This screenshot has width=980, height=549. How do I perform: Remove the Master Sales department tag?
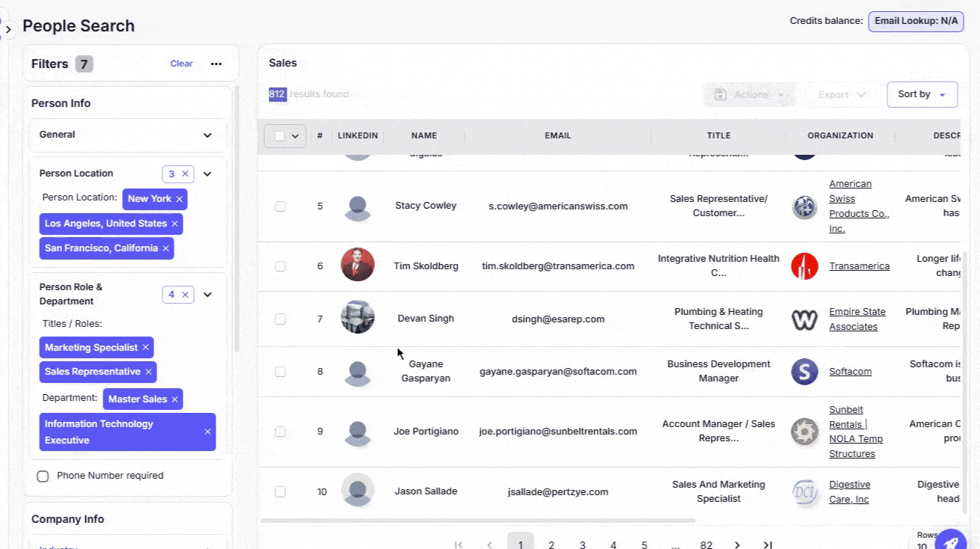click(x=175, y=399)
